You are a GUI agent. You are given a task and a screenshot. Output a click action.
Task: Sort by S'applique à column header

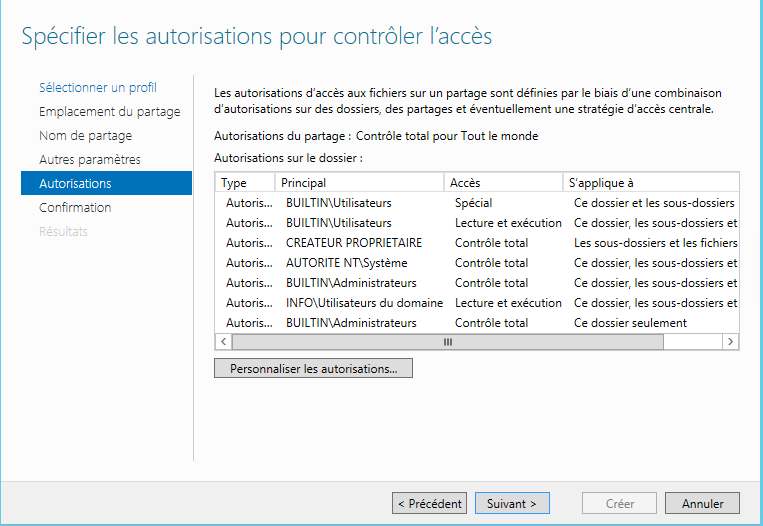tap(651, 182)
